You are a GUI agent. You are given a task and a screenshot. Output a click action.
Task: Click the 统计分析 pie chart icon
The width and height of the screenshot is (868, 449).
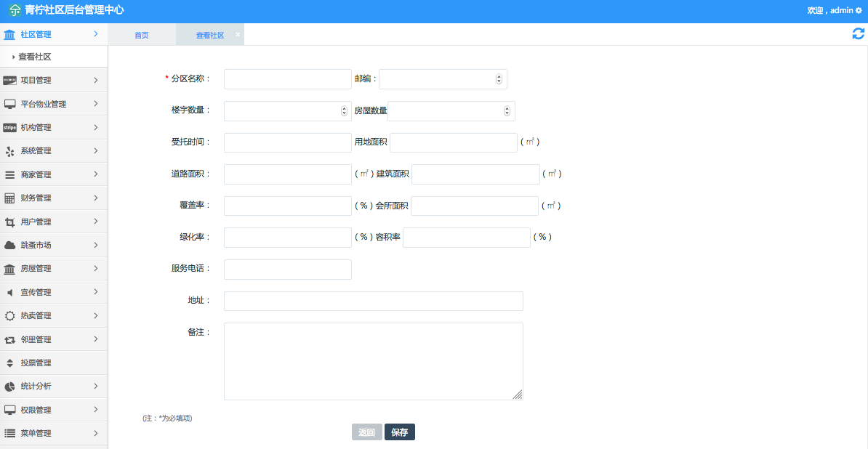click(9, 387)
